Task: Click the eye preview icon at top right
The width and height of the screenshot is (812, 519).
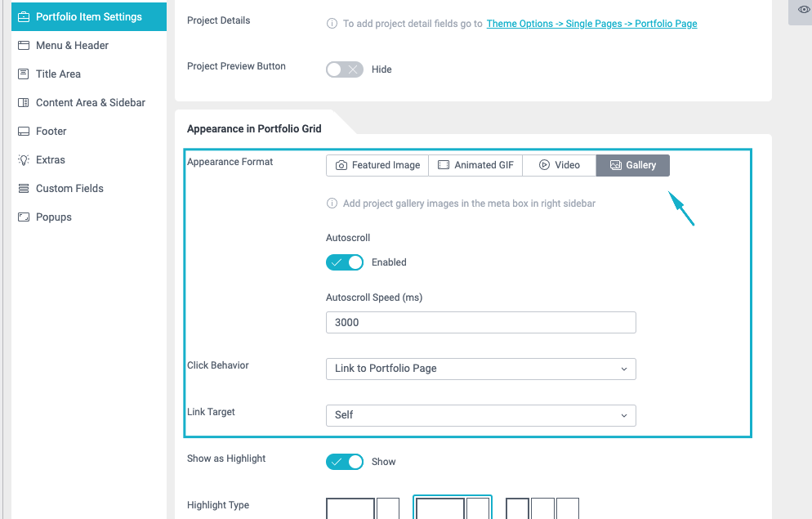Action: click(x=803, y=9)
